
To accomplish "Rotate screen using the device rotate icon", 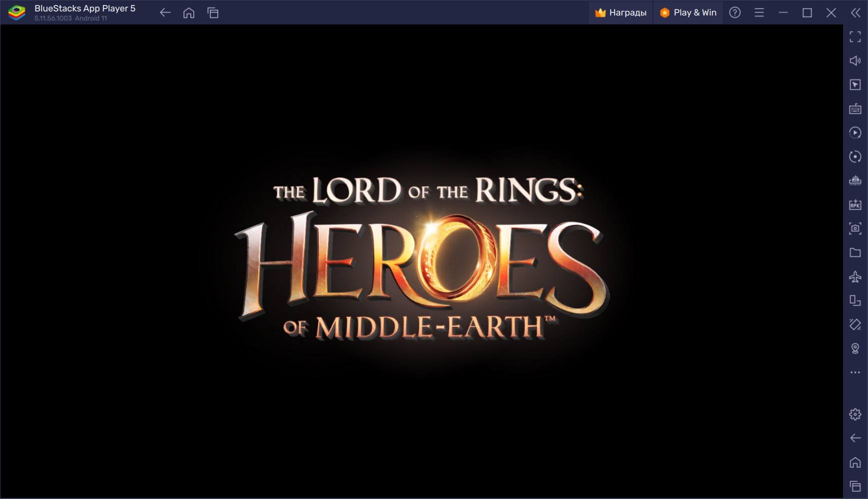I will pyautogui.click(x=855, y=300).
